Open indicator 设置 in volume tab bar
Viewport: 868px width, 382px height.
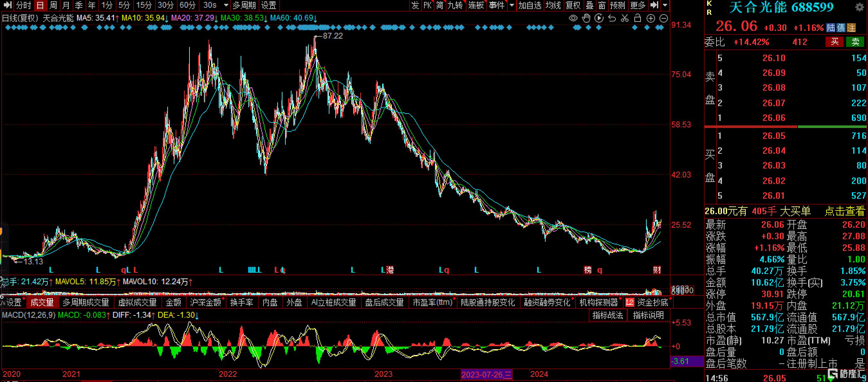point(14,303)
